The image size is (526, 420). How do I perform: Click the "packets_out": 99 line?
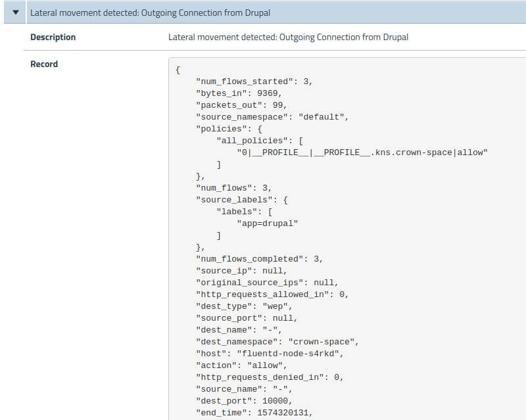[x=241, y=105]
